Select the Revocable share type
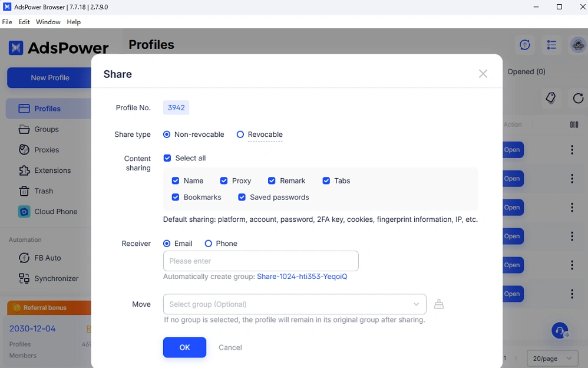 (x=240, y=134)
